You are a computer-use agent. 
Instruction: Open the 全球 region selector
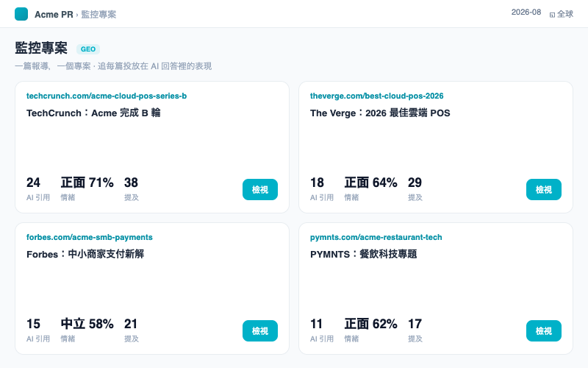[x=562, y=14]
